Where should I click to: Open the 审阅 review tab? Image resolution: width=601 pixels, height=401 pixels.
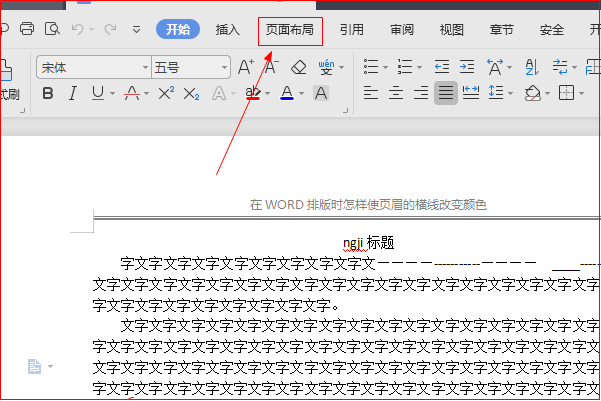402,30
